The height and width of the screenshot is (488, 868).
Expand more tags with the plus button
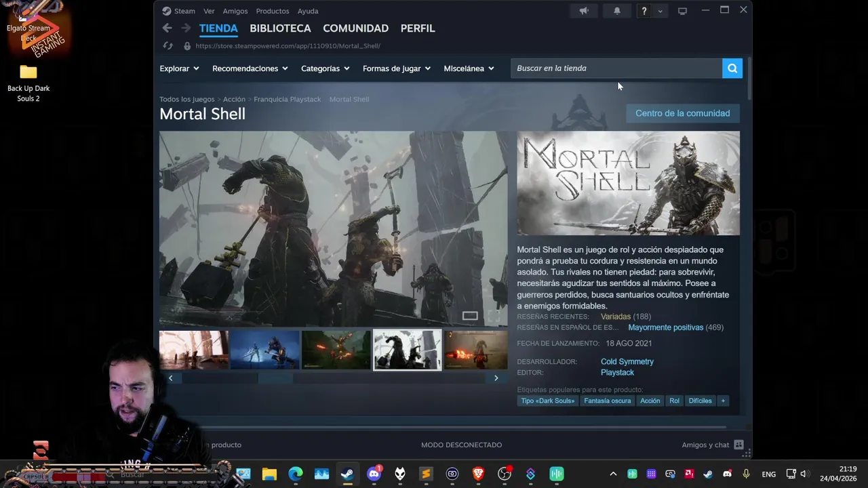click(723, 401)
